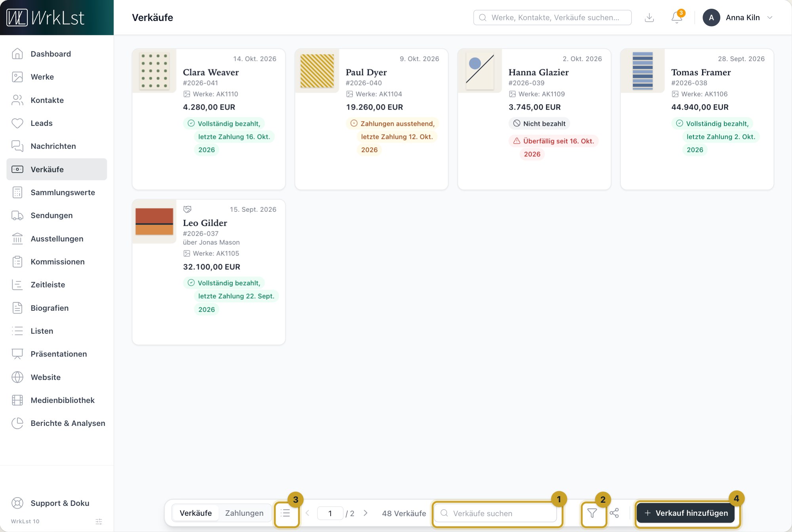The height and width of the screenshot is (532, 792).
Task: Open Paul Dyer sale
Action: pos(371,119)
